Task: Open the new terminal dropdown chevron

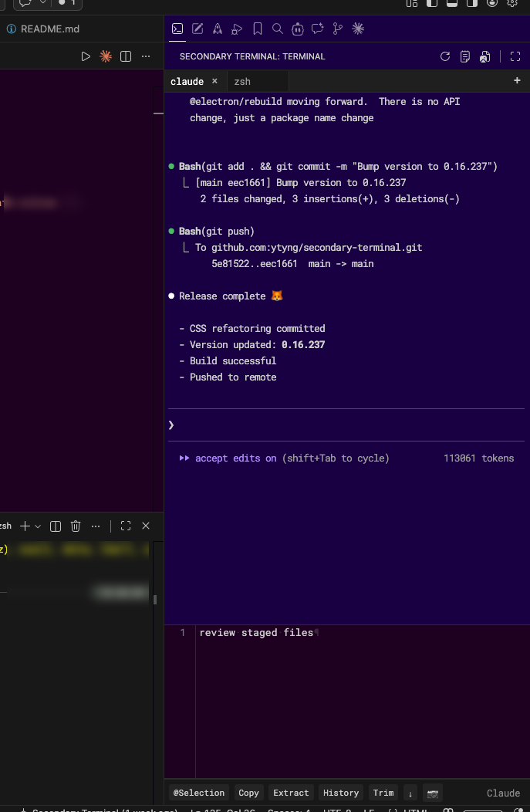Action: pyautogui.click(x=38, y=526)
